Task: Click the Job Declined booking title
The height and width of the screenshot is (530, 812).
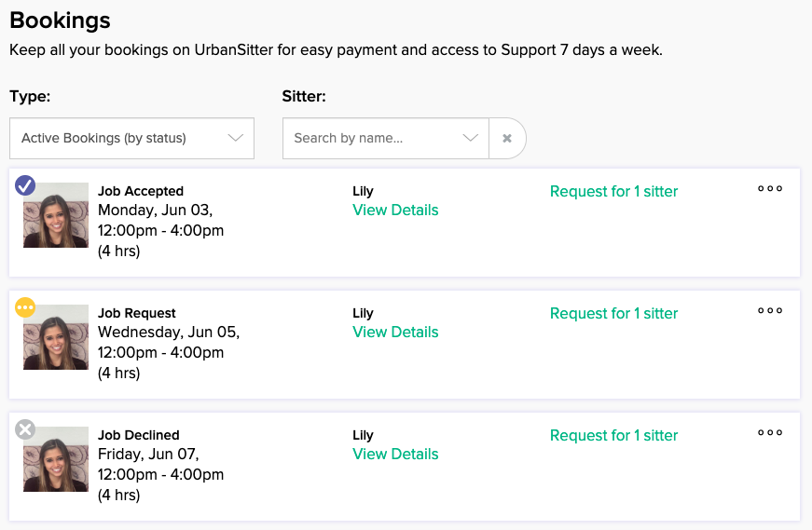Action: 139,435
